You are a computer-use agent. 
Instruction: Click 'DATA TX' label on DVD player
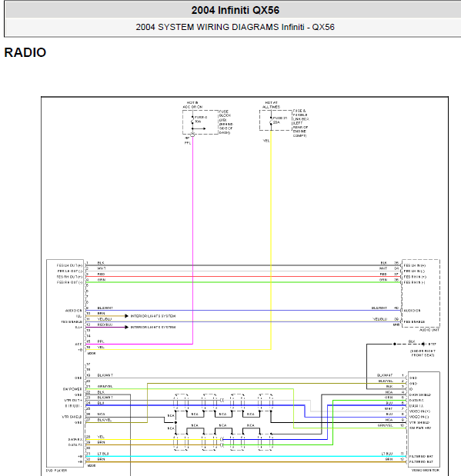[75, 445]
